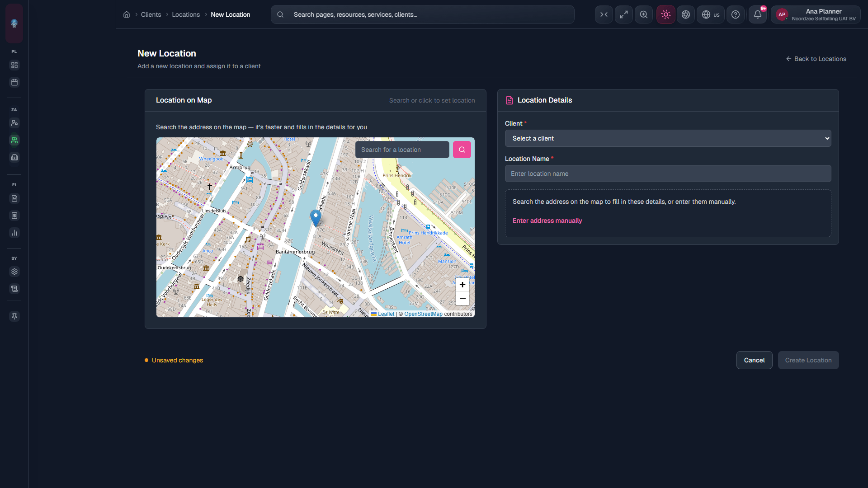Click the Create Location button
The width and height of the screenshot is (868, 488).
point(808,360)
